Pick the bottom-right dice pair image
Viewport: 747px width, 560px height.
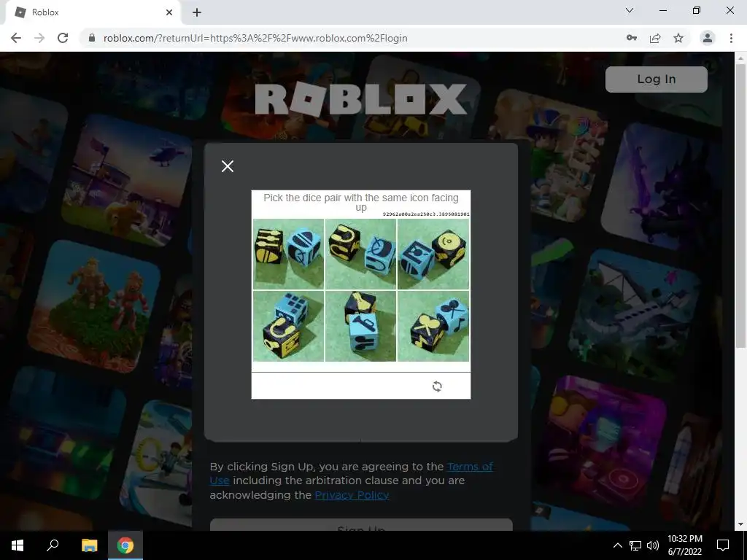(433, 326)
